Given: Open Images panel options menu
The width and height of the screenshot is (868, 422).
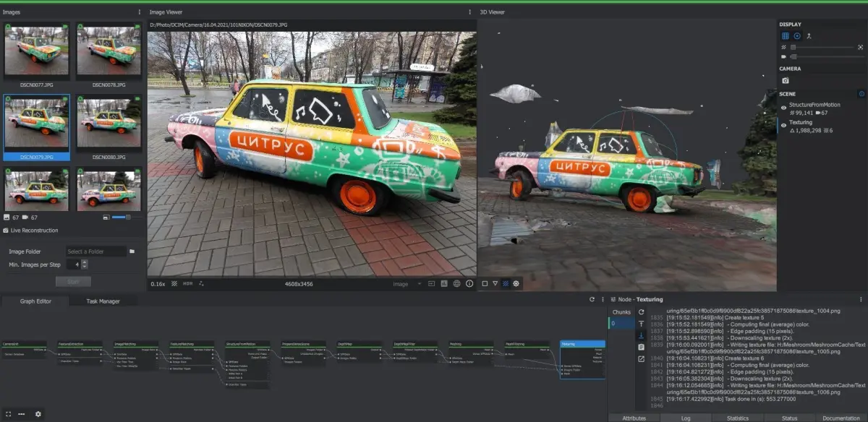Looking at the screenshot, I should click(140, 12).
